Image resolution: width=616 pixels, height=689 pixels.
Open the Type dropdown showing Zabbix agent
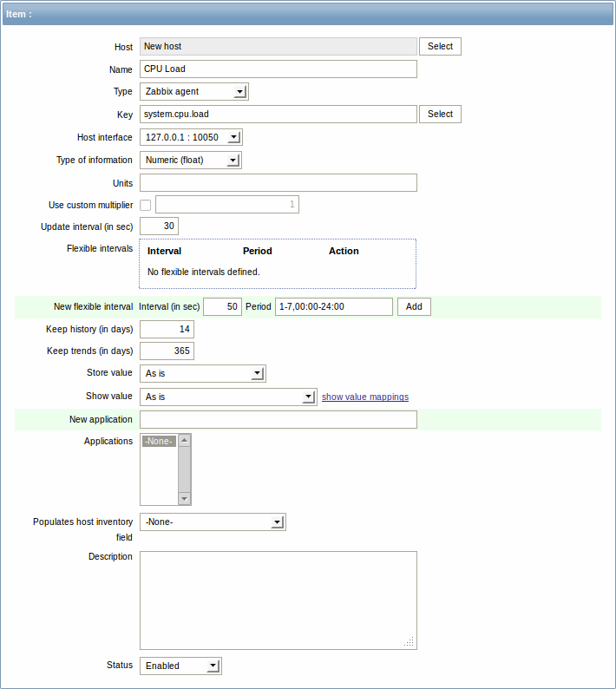[194, 91]
